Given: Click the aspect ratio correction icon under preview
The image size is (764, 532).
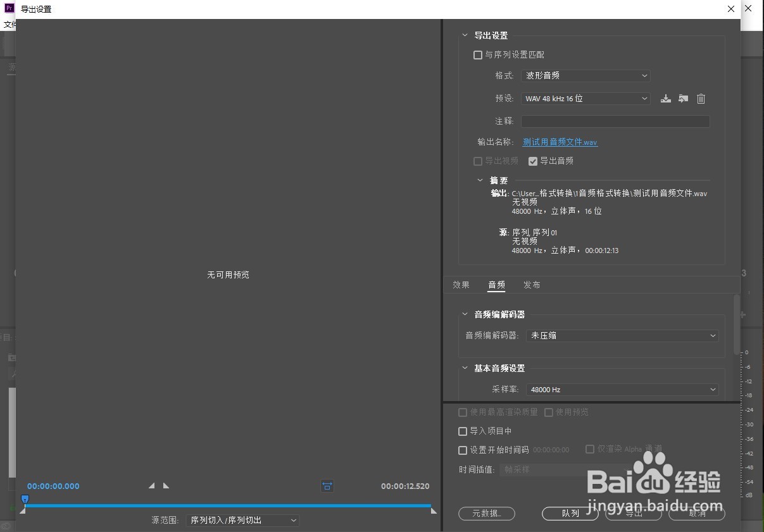Looking at the screenshot, I should [327, 486].
